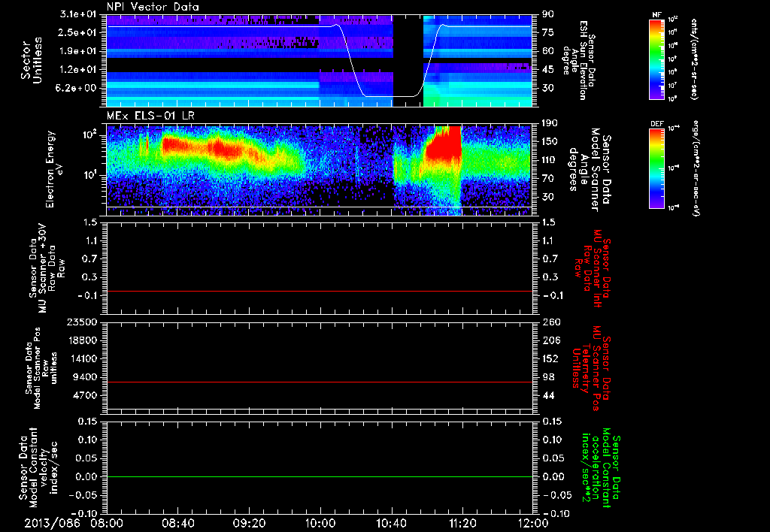Click the 9400 tick label
The width and height of the screenshot is (770, 532).
84,377
